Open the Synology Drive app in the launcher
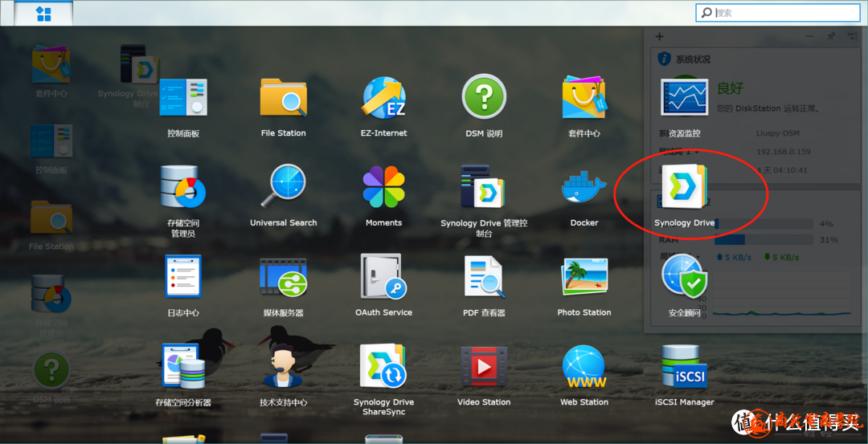The image size is (868, 444). pyautogui.click(x=684, y=188)
